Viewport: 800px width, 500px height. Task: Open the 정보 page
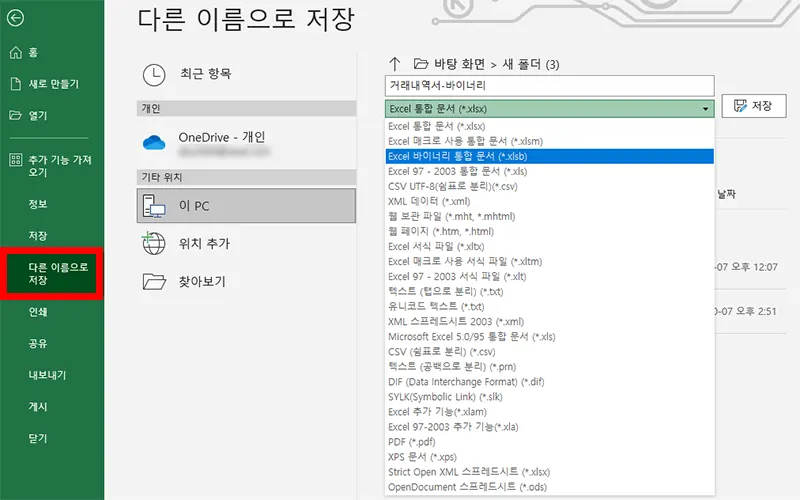(x=38, y=204)
